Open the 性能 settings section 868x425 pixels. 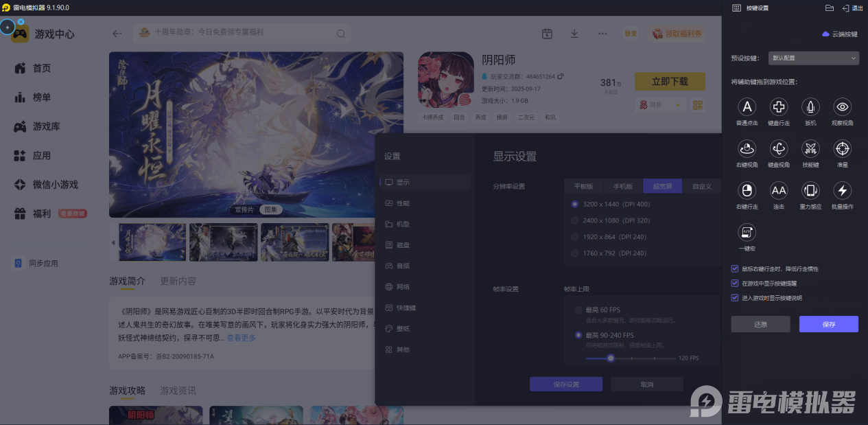[x=425, y=203]
